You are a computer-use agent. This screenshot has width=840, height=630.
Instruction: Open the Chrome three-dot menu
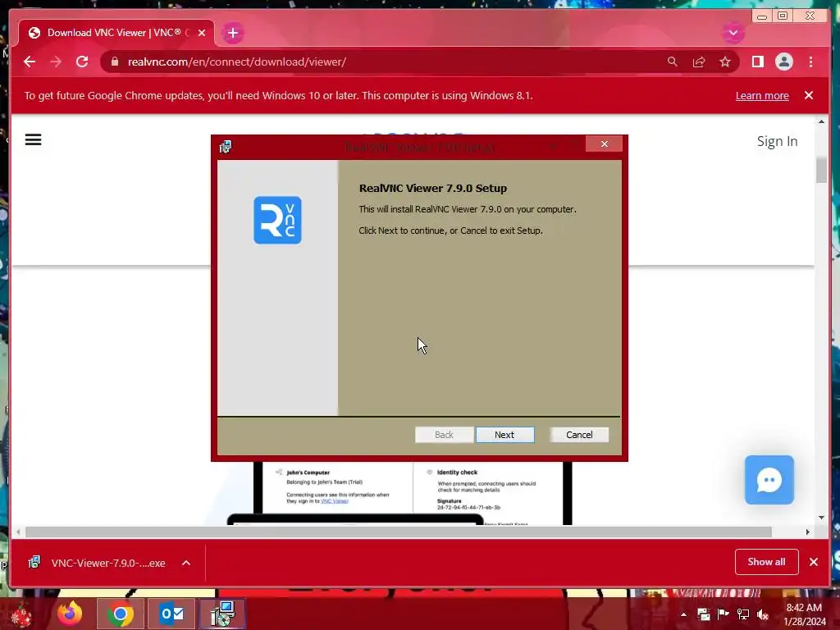[810, 62]
